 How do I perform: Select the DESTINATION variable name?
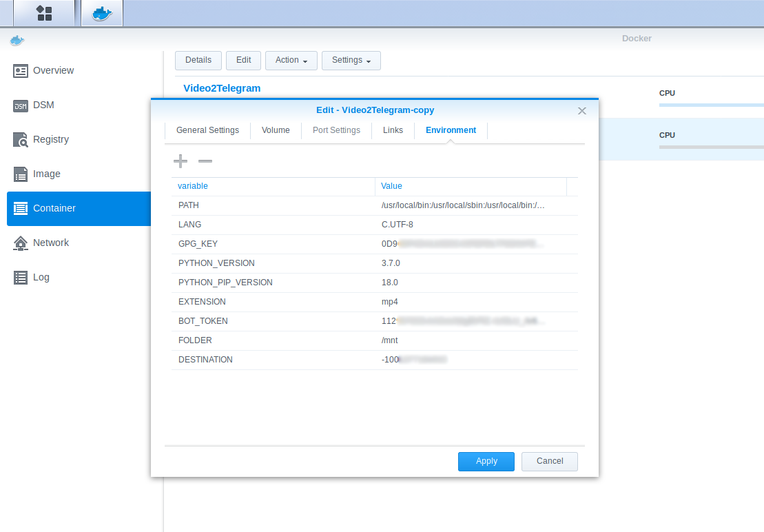click(205, 360)
